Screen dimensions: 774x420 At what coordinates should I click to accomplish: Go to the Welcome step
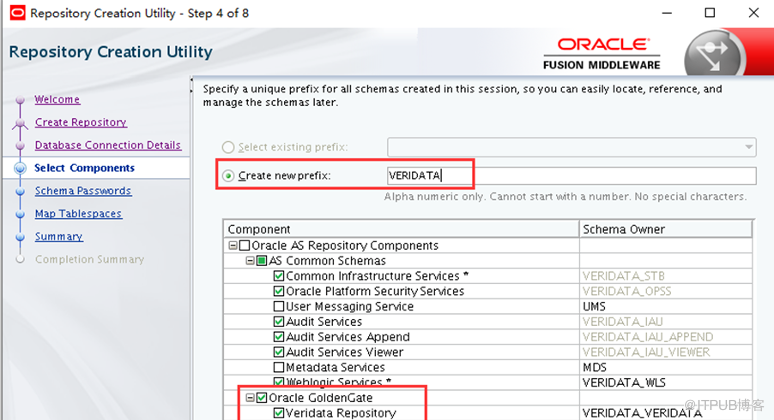pos(57,99)
